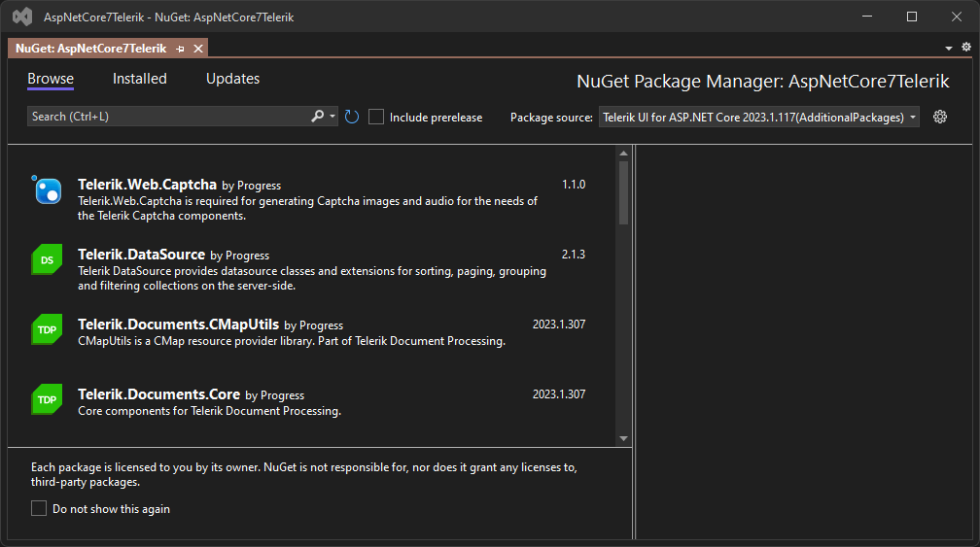Click version 2023.1.307 of Telerik.Documents.CMapUtils
Screen dimensions: 980x547
click(559, 325)
